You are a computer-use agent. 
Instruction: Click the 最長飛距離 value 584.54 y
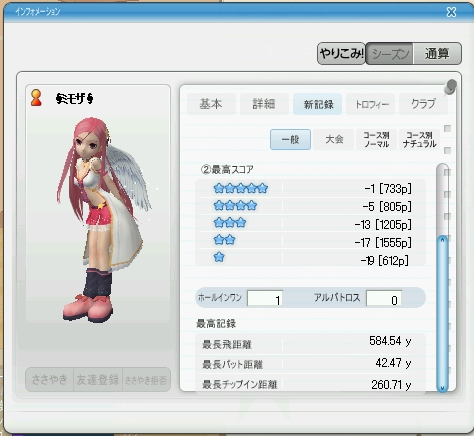390,341
